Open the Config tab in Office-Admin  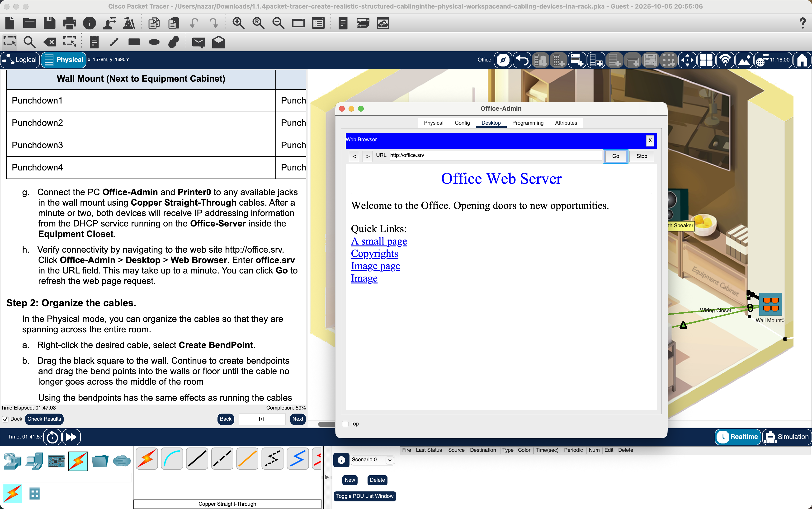point(462,123)
